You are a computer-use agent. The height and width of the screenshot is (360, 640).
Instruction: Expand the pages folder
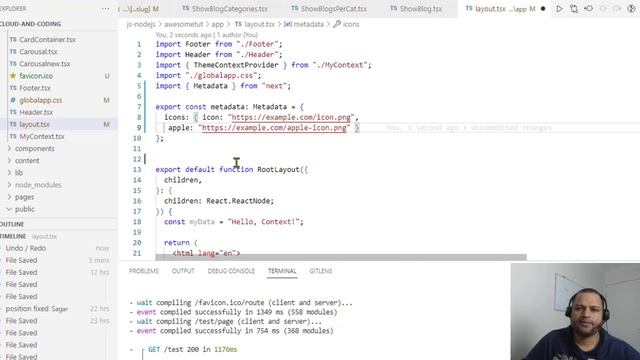point(24,197)
